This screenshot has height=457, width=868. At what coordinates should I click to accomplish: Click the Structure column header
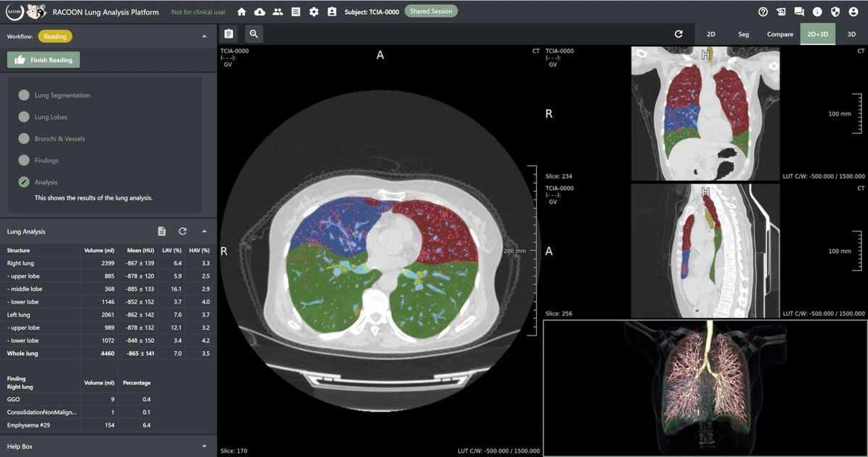tap(18, 250)
